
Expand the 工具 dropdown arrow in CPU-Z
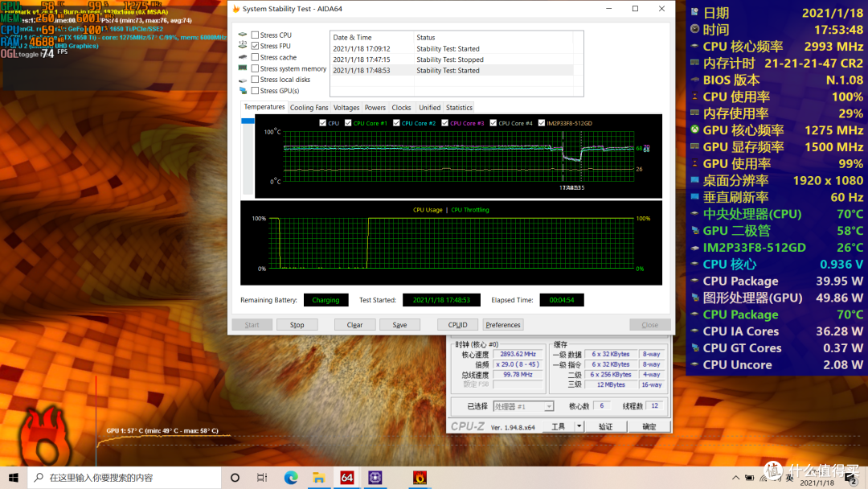point(579,426)
